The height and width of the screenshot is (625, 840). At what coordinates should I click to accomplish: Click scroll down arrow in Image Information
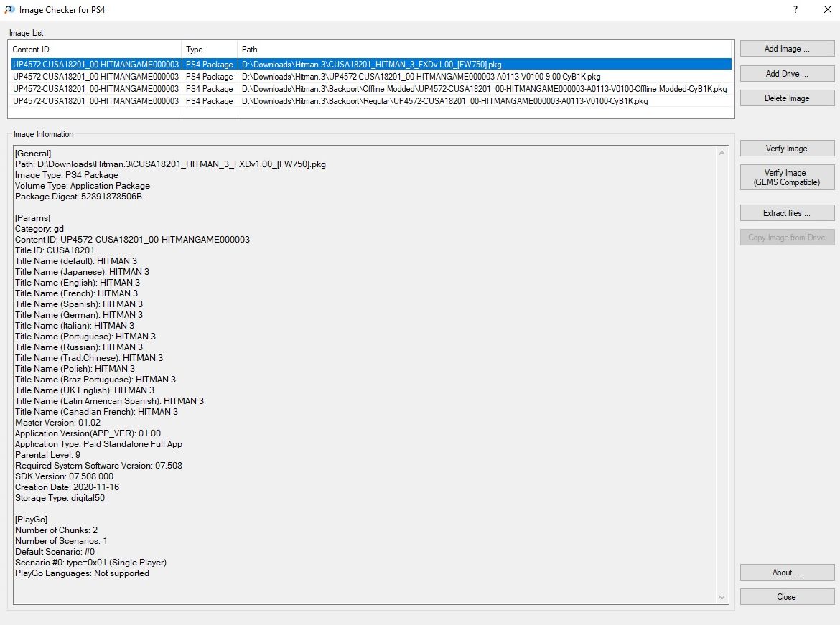722,598
